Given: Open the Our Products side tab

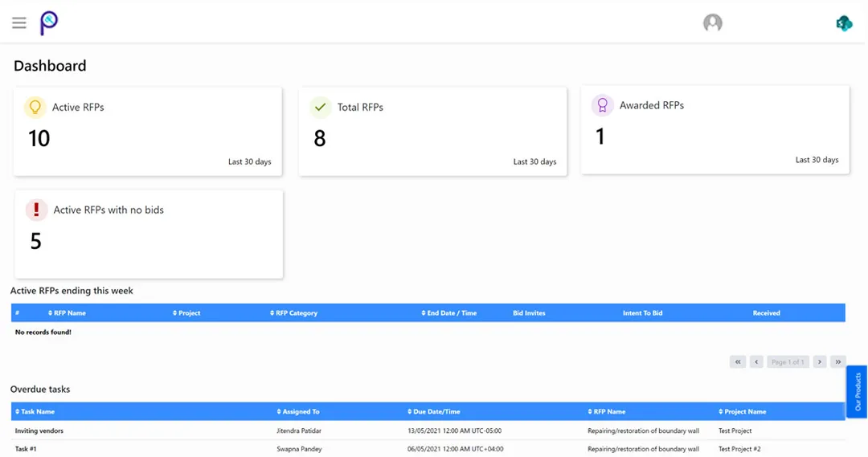Looking at the screenshot, I should pyautogui.click(x=857, y=392).
